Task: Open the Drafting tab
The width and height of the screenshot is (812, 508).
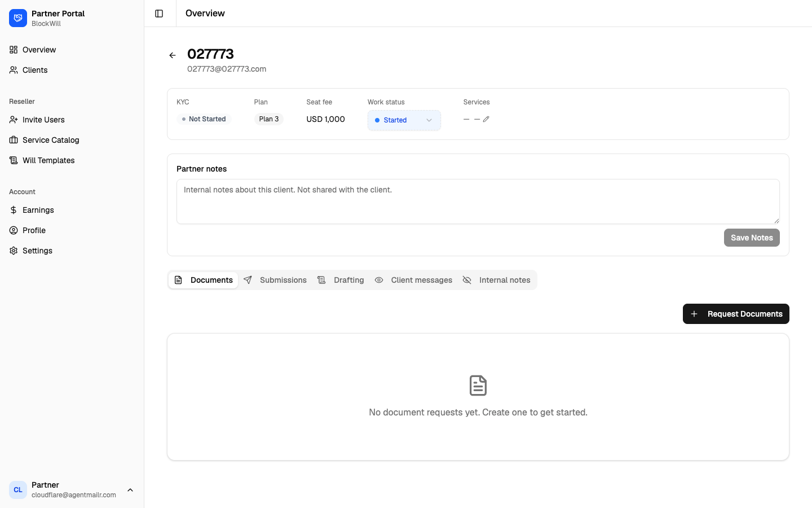Action: click(341, 280)
